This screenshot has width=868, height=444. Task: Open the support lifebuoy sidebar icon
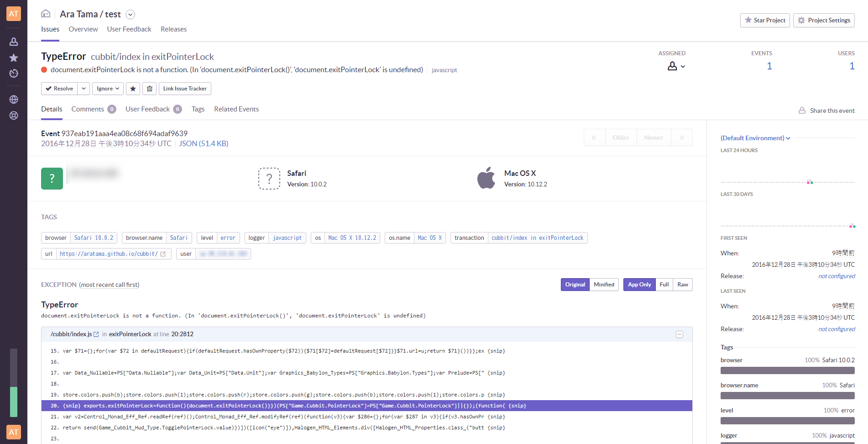pos(14,115)
